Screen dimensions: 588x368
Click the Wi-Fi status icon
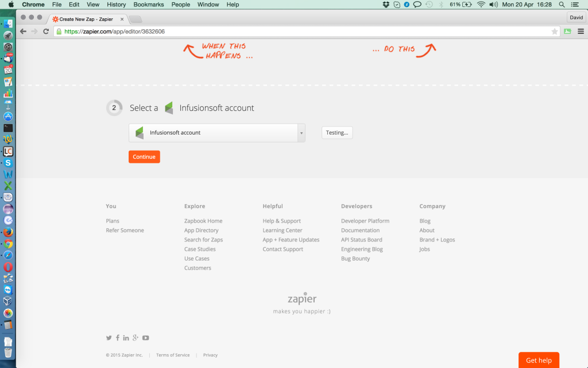pos(481,5)
